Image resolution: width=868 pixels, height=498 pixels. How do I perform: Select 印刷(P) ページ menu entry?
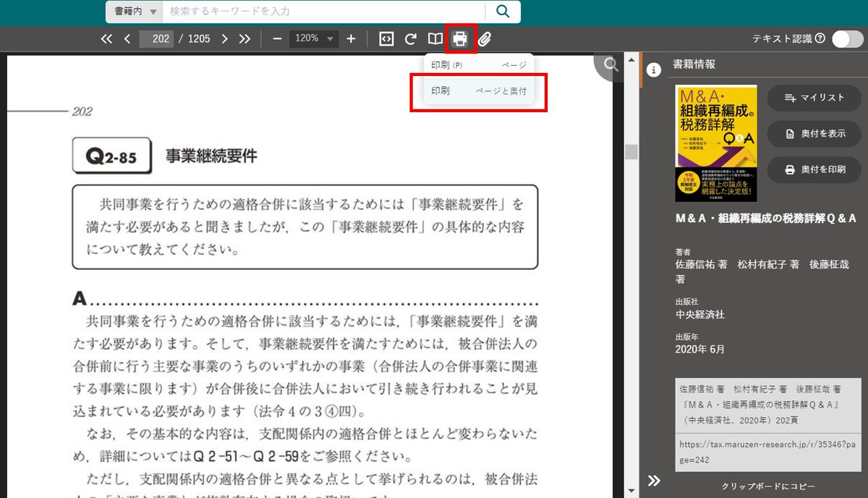(477, 65)
